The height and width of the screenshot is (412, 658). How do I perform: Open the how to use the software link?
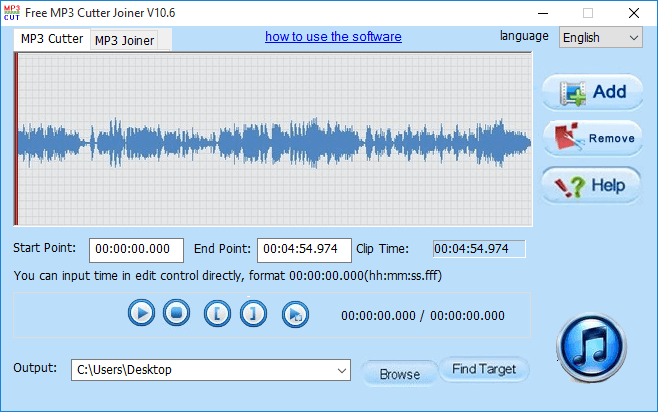(333, 37)
